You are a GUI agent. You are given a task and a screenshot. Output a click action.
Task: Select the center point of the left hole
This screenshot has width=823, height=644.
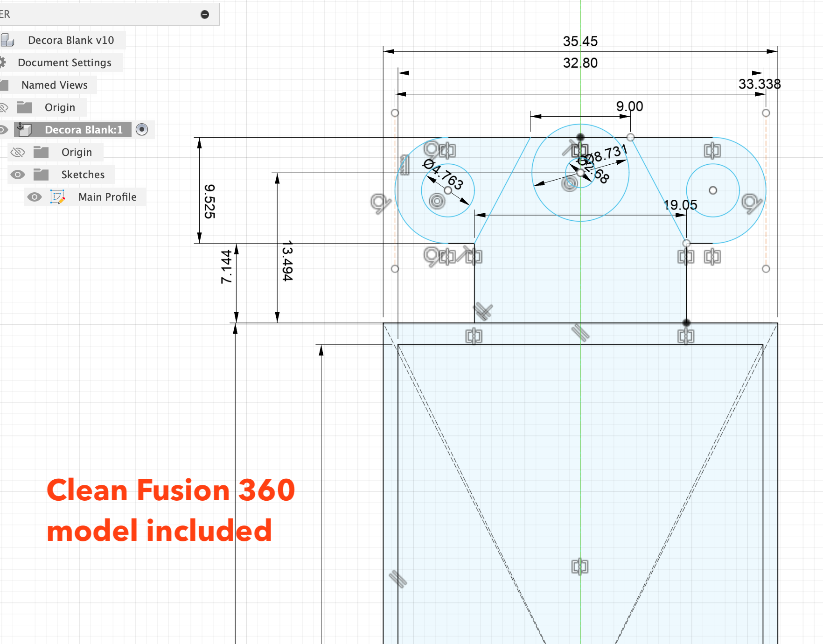(448, 190)
